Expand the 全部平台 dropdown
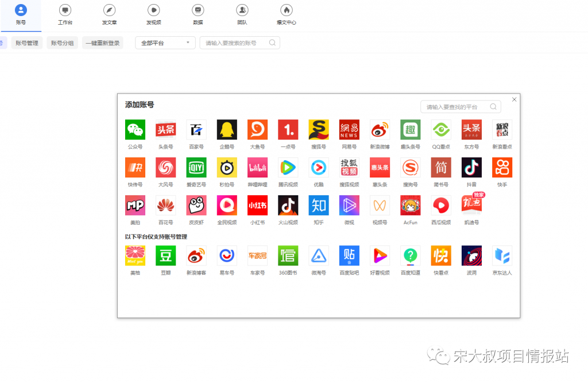 [x=165, y=43]
